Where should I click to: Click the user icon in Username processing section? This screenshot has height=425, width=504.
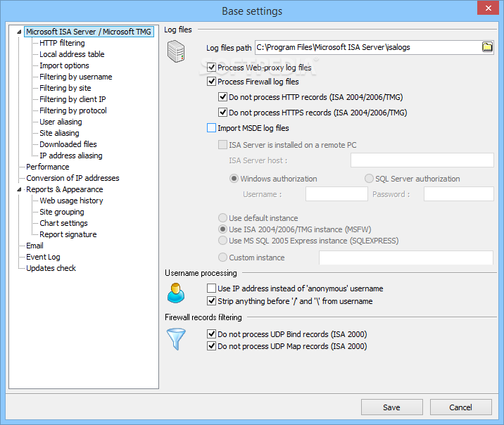pyautogui.click(x=176, y=293)
